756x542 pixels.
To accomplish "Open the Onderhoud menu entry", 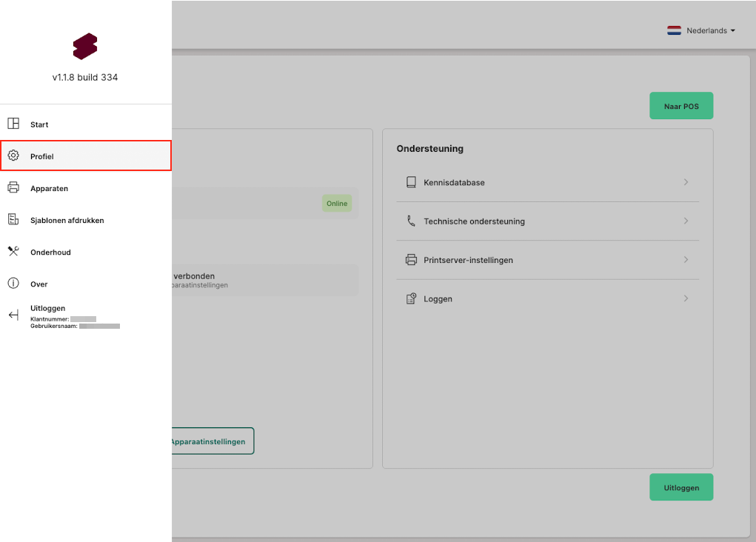I will coord(50,252).
